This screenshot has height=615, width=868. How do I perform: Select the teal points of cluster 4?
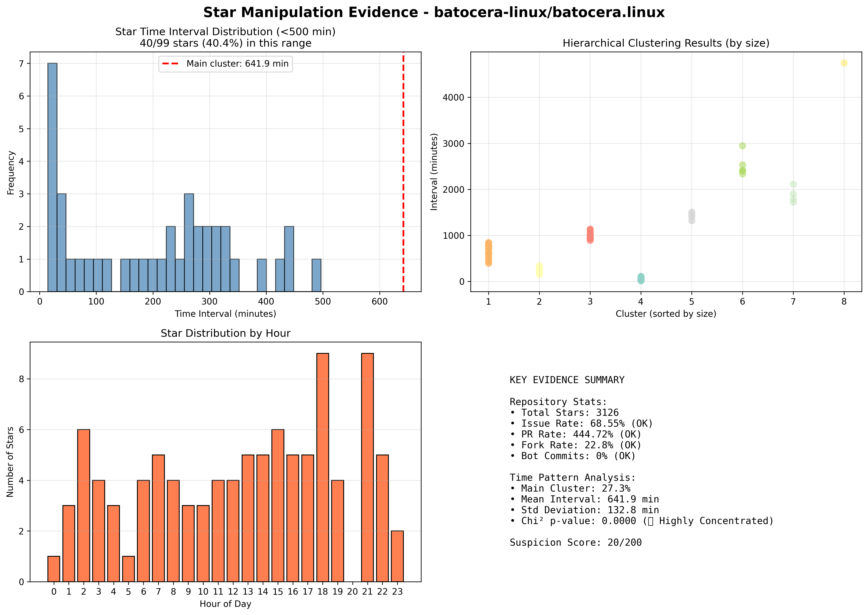pyautogui.click(x=641, y=279)
